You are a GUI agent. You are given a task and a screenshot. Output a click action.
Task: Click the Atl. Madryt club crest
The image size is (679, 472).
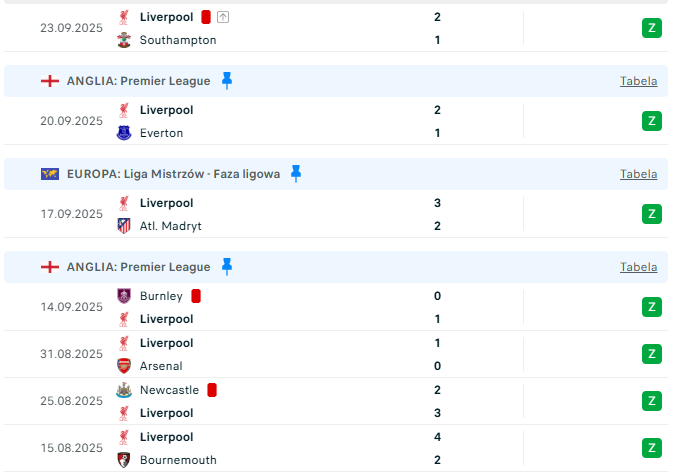click(124, 226)
